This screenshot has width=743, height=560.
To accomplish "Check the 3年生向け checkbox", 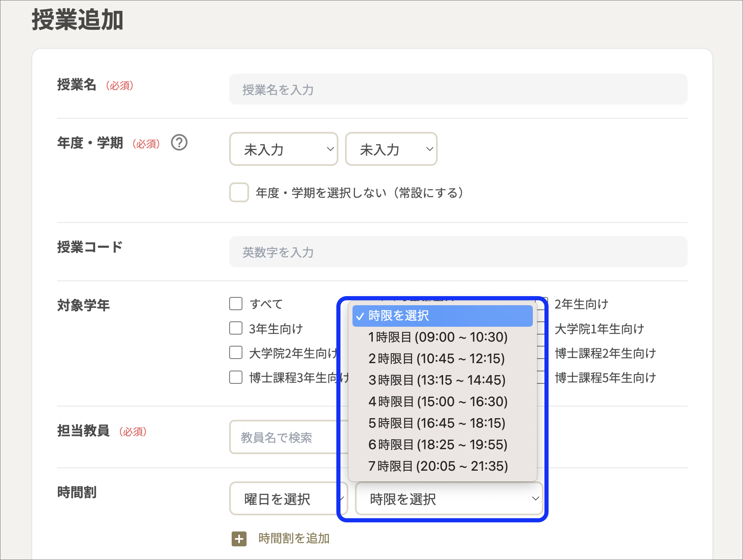I will pyautogui.click(x=235, y=328).
